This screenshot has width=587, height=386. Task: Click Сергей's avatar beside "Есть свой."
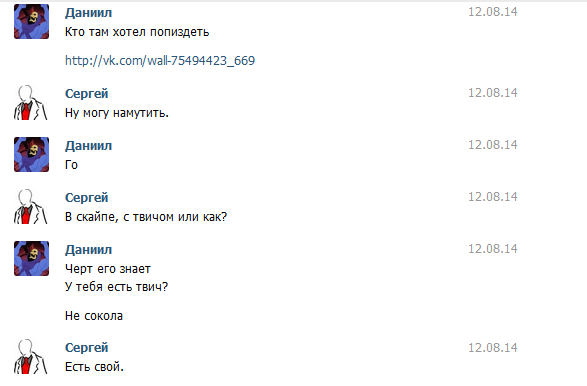point(31,356)
